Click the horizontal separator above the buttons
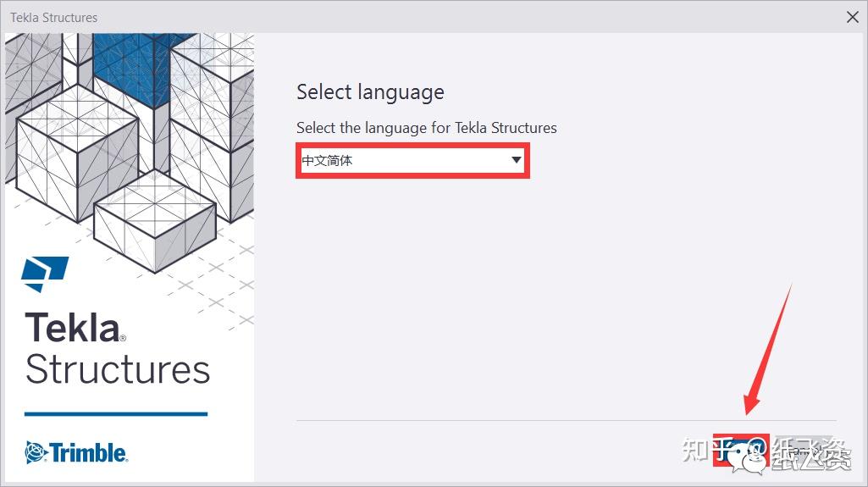The height and width of the screenshot is (487, 868). pyautogui.click(x=566, y=420)
